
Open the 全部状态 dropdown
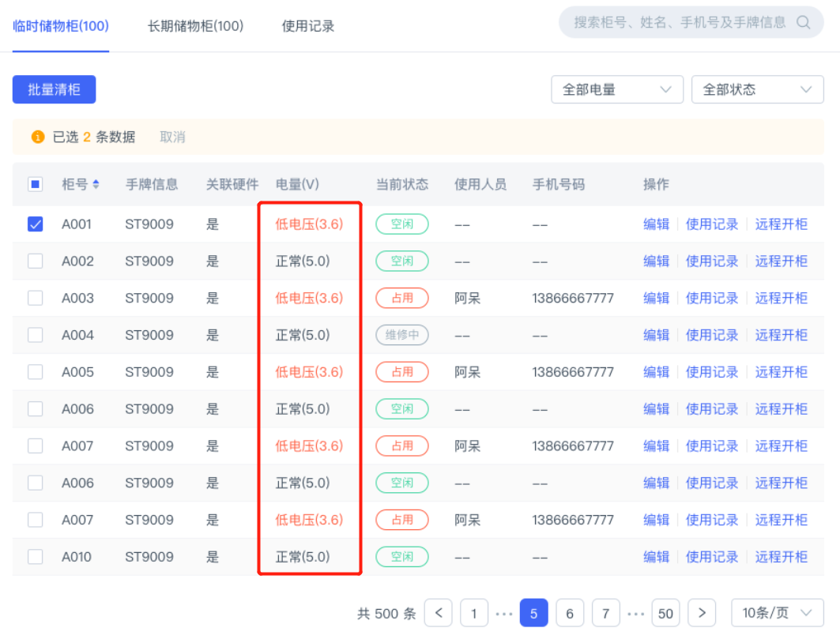point(758,89)
